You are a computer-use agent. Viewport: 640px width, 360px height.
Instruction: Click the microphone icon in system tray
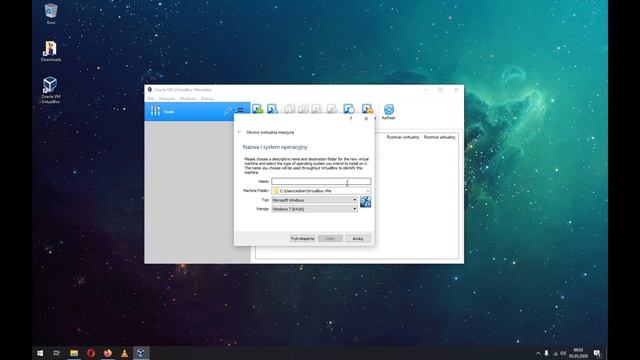coord(547,353)
